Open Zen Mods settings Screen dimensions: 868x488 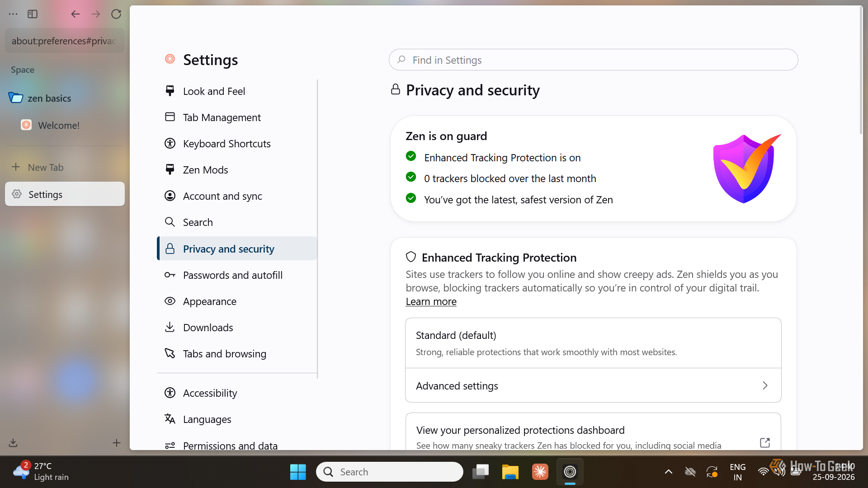point(237,170)
